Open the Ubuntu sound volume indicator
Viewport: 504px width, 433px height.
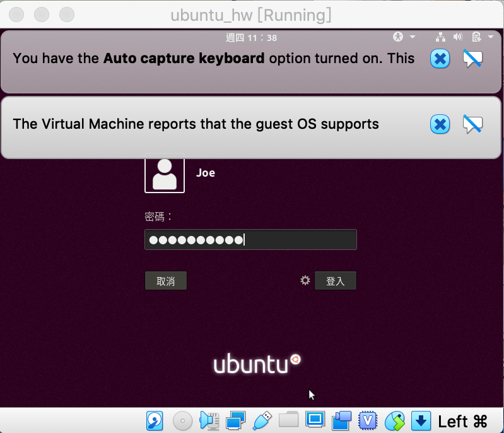tap(458, 37)
